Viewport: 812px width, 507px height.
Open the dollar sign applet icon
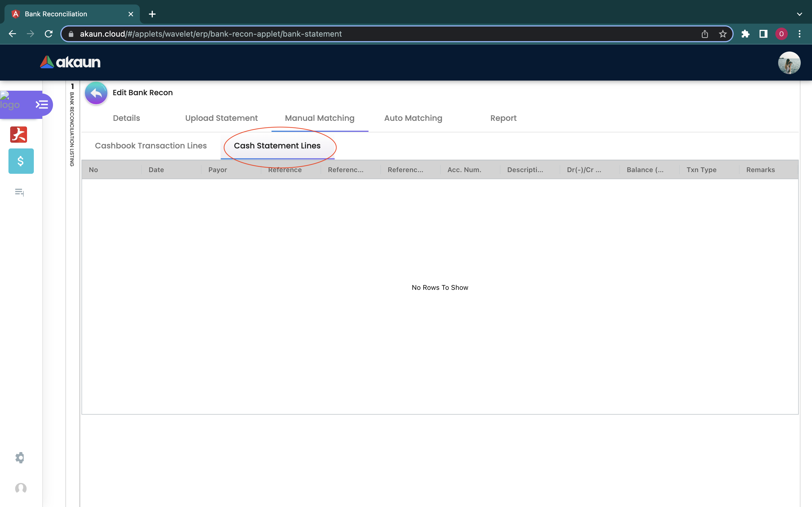21,161
